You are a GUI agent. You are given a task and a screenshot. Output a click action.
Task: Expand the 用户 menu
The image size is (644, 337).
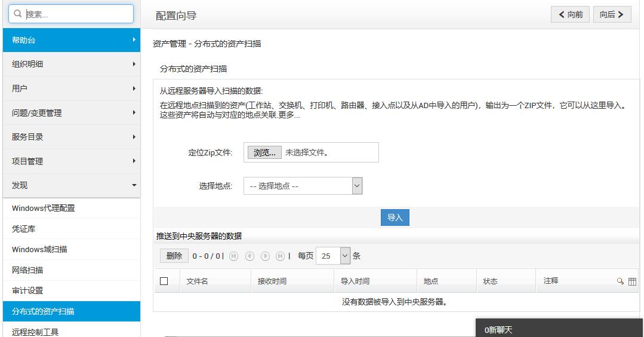tap(72, 88)
